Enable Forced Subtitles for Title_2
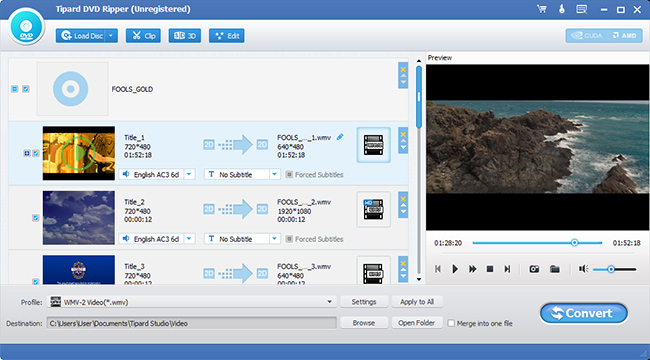 [289, 239]
